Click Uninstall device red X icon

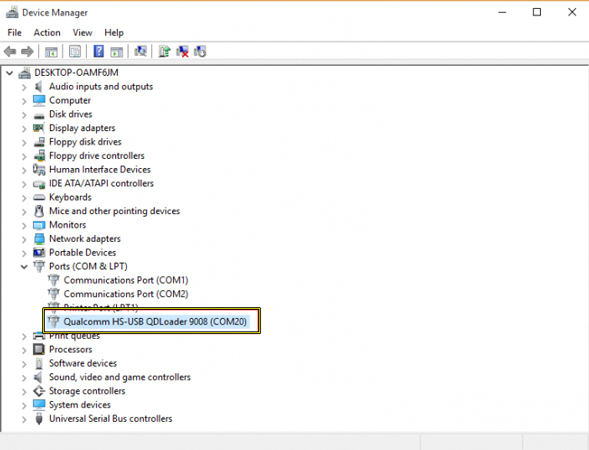click(183, 51)
